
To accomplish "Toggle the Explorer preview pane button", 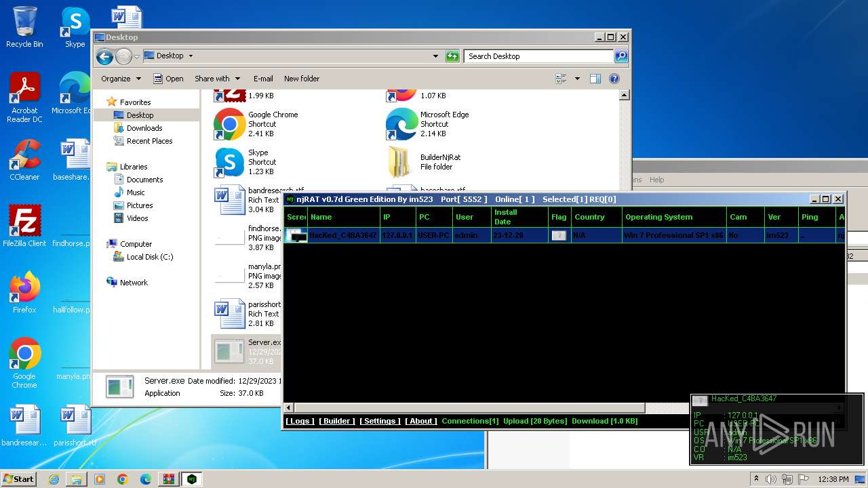I will click(x=595, y=79).
